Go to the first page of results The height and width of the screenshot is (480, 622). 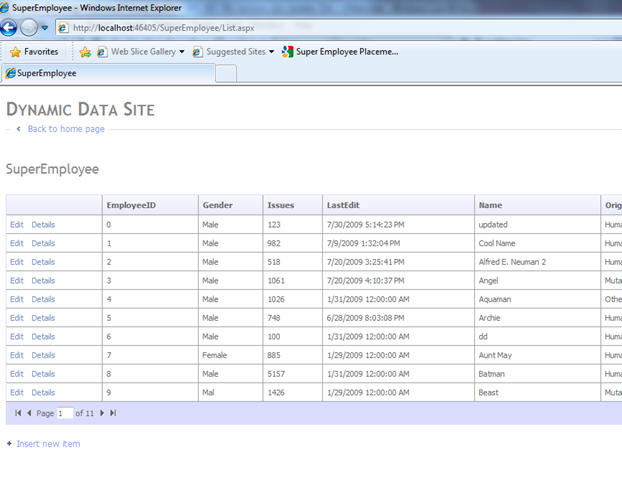click(x=17, y=413)
